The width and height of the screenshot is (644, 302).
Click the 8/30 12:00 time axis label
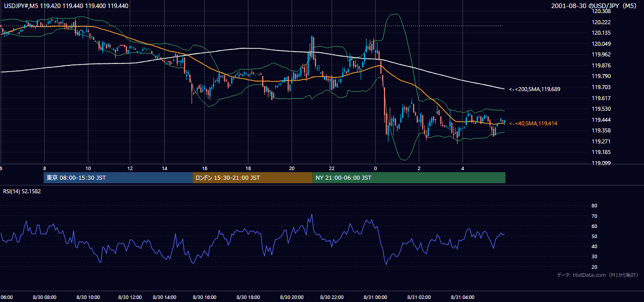coord(130,297)
